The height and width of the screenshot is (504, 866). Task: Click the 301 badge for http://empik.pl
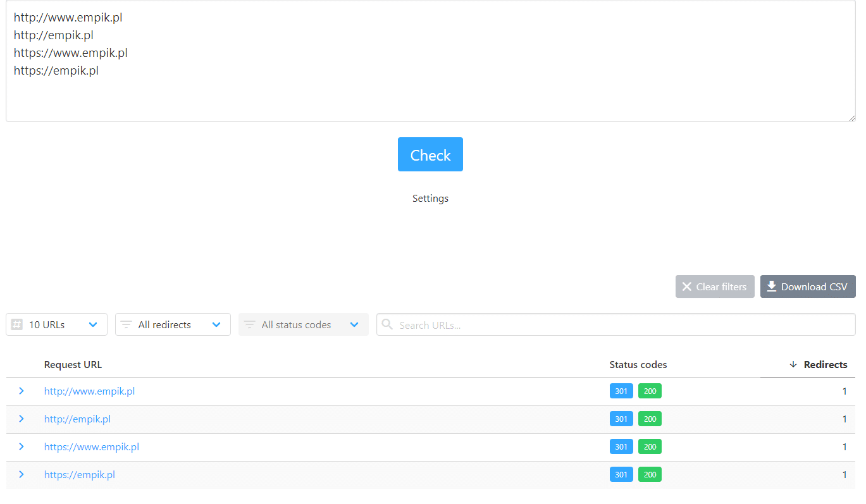tap(621, 419)
